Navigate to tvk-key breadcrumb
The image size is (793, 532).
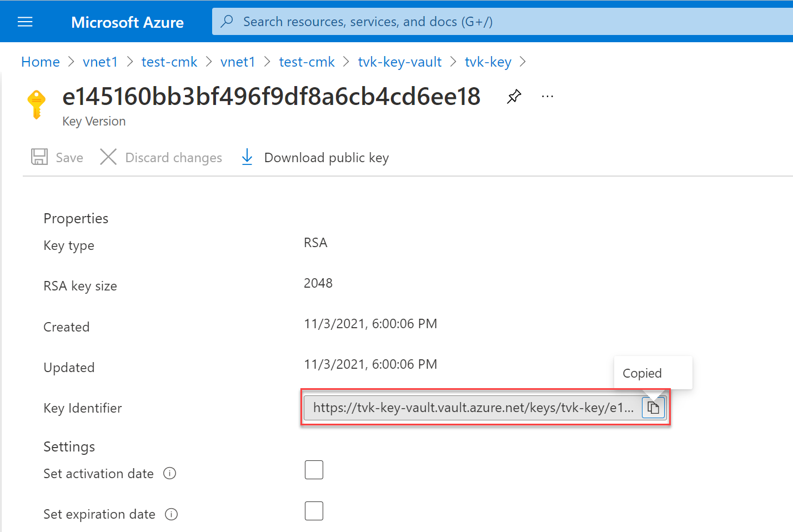coord(488,62)
